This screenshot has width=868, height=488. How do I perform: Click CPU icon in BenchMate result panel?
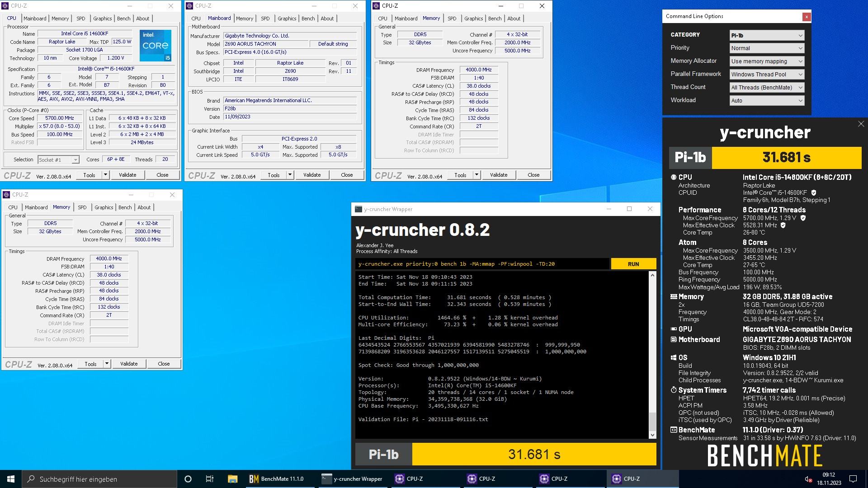[673, 177]
